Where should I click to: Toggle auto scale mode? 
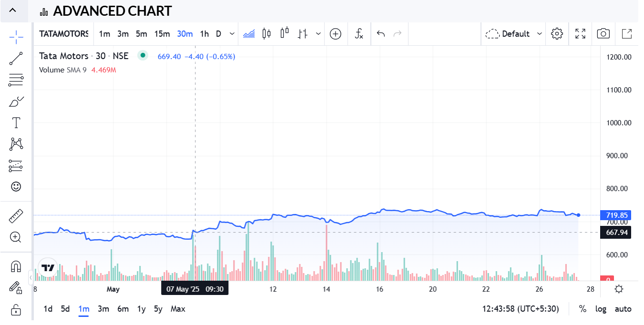pos(623,309)
